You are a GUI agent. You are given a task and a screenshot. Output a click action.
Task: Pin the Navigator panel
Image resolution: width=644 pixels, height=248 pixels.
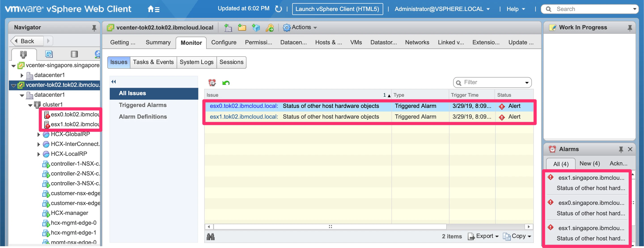coord(94,28)
